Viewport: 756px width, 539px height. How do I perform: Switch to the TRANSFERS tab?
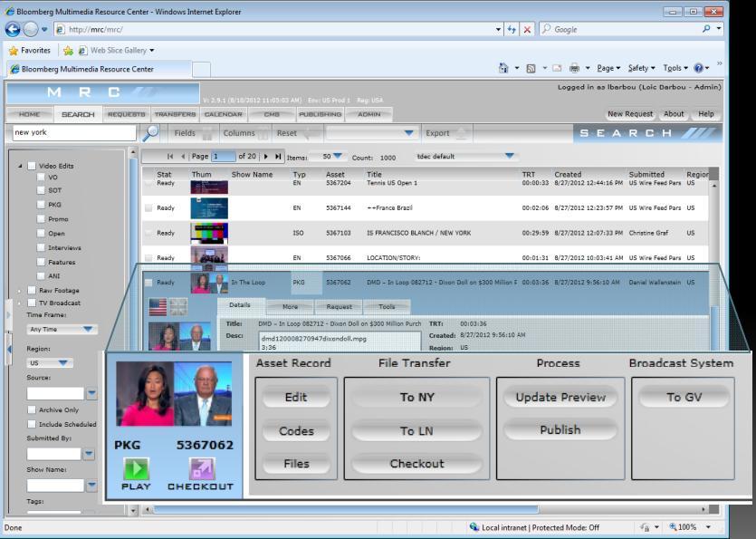(175, 114)
